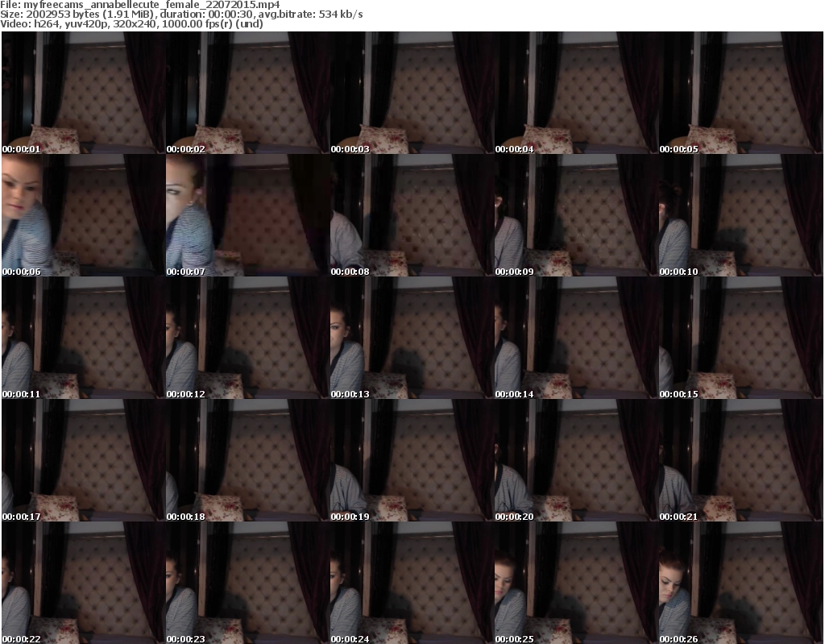
Task: Select the thumbnail stamped 00:00:04
Action: [577, 93]
